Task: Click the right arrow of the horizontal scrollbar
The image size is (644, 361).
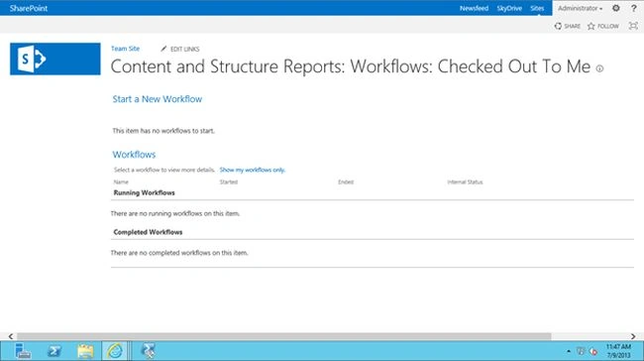Action: pyautogui.click(x=633, y=336)
